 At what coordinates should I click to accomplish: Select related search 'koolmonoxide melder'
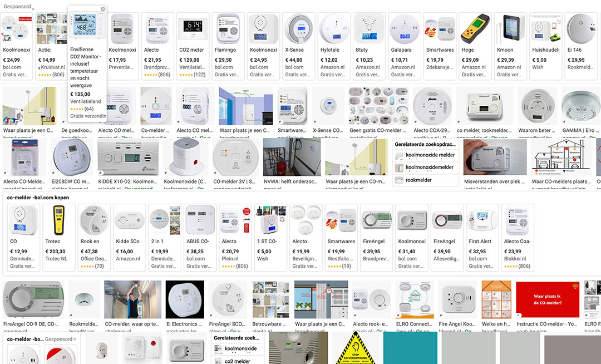[426, 155]
